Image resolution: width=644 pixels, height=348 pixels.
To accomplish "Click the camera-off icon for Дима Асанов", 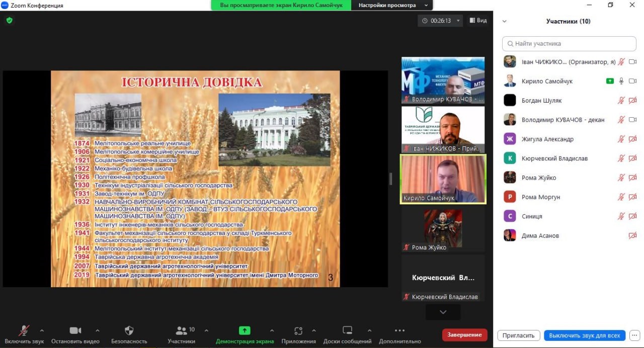I will pyautogui.click(x=633, y=235).
